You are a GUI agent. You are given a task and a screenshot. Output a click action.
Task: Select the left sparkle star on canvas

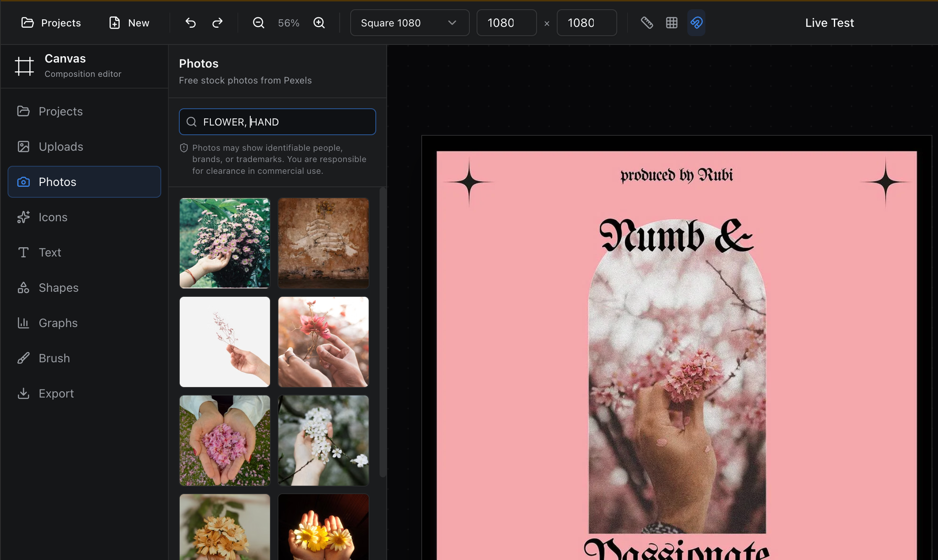pyautogui.click(x=469, y=182)
